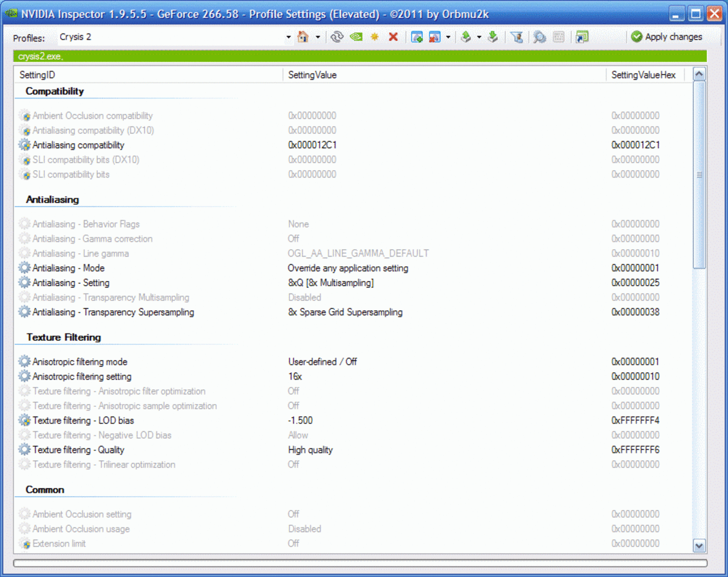The height and width of the screenshot is (577, 728).
Task: Open dropdown arrow next to remove application icon
Action: (448, 37)
